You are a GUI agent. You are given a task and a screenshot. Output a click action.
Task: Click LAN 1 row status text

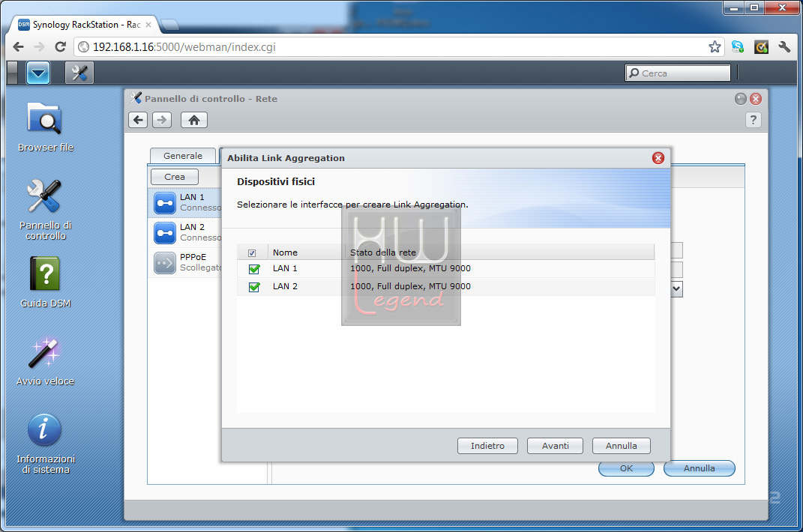tap(410, 268)
